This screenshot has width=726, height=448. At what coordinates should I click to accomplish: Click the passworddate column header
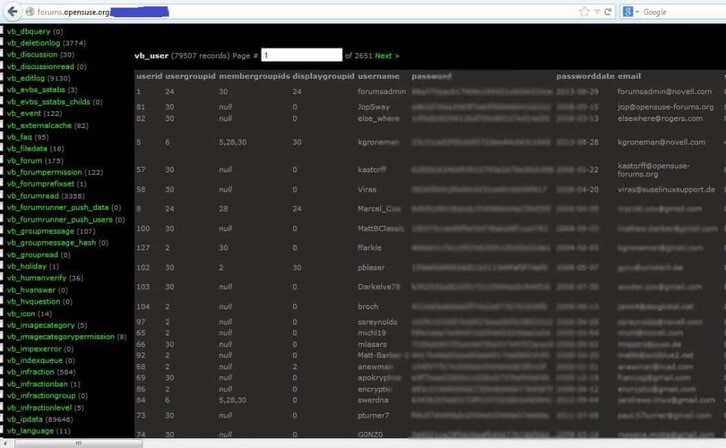click(585, 76)
